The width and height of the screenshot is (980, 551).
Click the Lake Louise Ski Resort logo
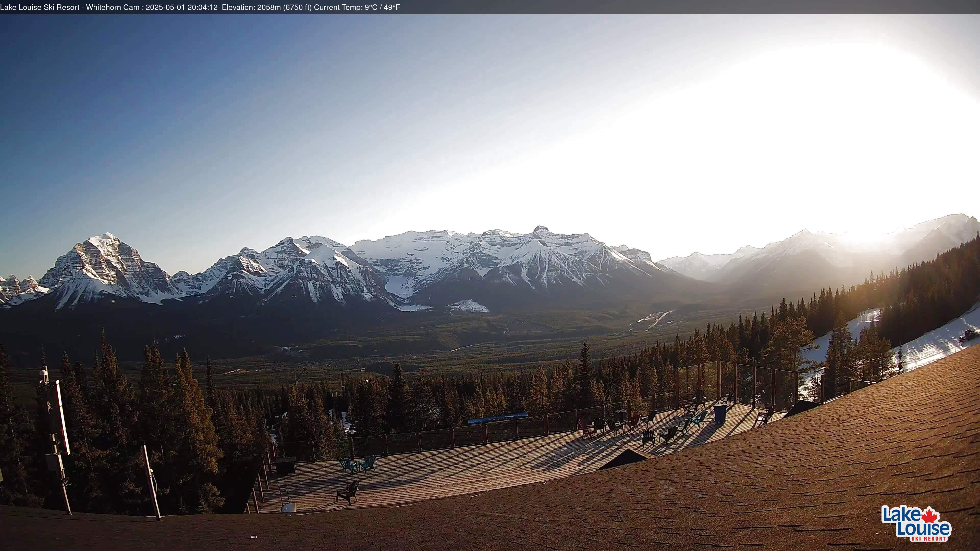tap(916, 523)
